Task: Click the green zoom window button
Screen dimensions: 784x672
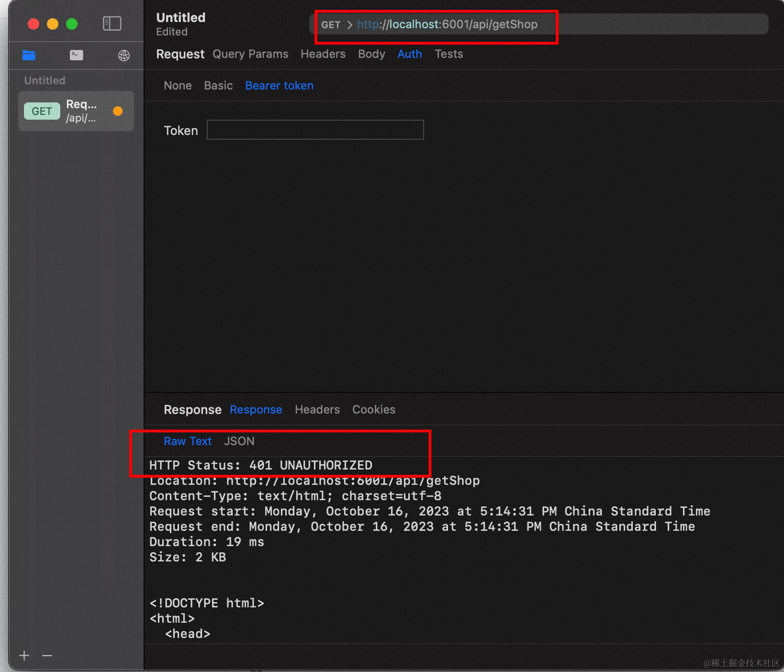Action: tap(72, 24)
